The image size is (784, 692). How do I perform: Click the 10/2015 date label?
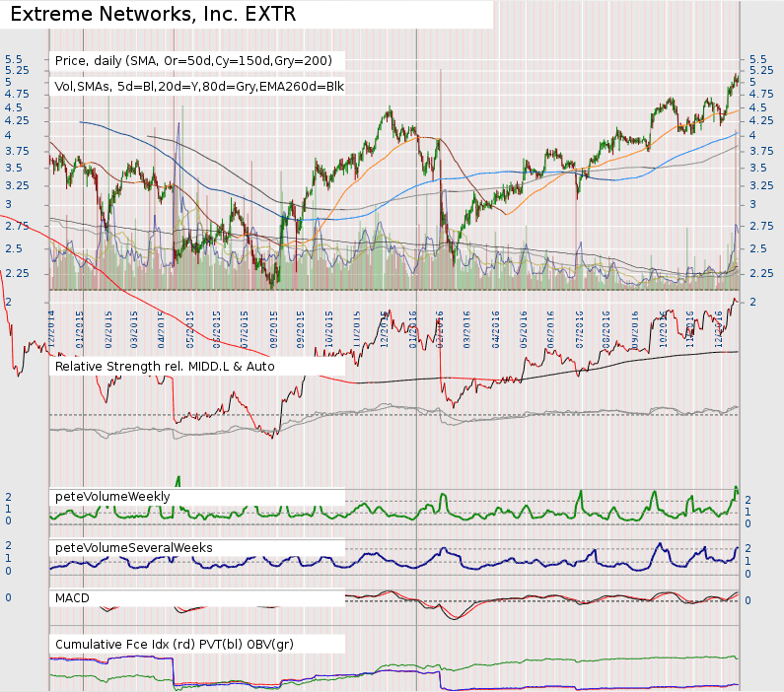[328, 330]
